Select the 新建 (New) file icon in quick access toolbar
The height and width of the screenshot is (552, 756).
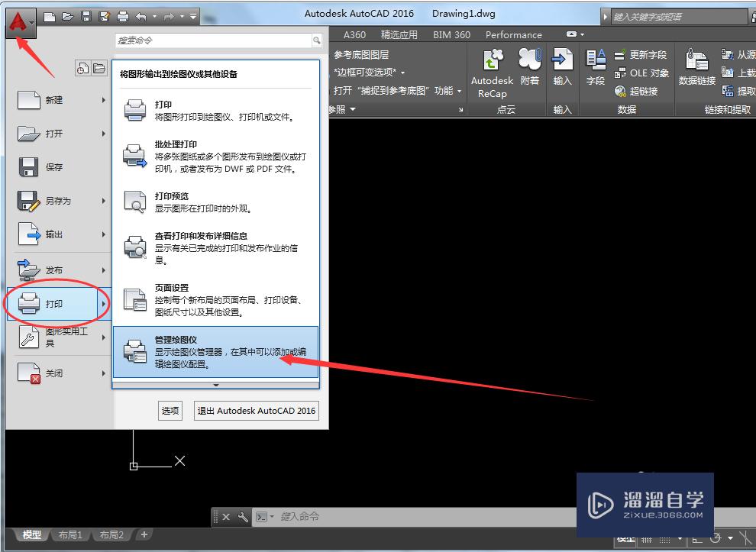click(x=50, y=16)
